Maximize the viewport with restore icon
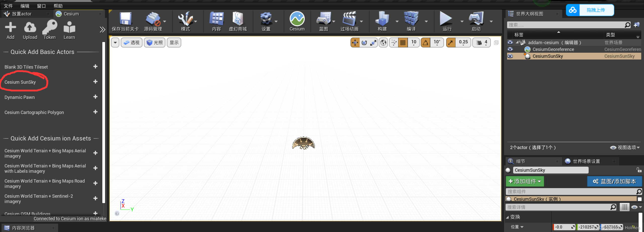Screen dimensions: 644x232 tap(496, 43)
